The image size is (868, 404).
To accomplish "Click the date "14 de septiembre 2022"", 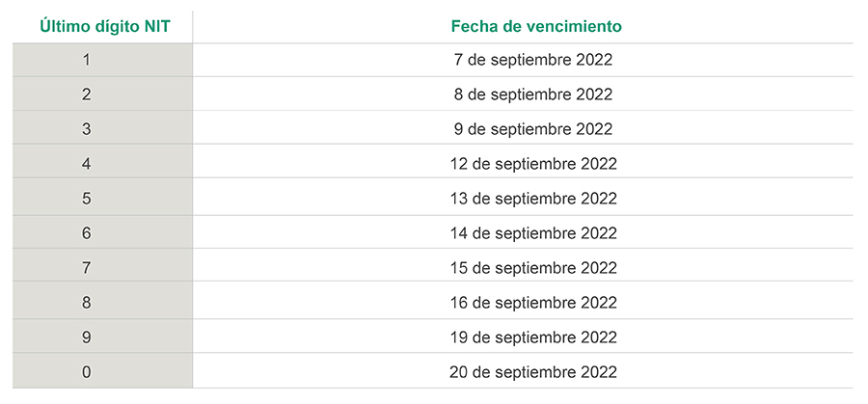I will [x=533, y=233].
